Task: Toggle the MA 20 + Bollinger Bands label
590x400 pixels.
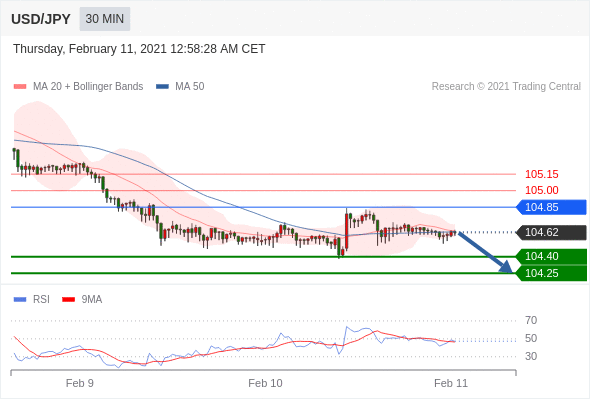Action: pos(88,87)
